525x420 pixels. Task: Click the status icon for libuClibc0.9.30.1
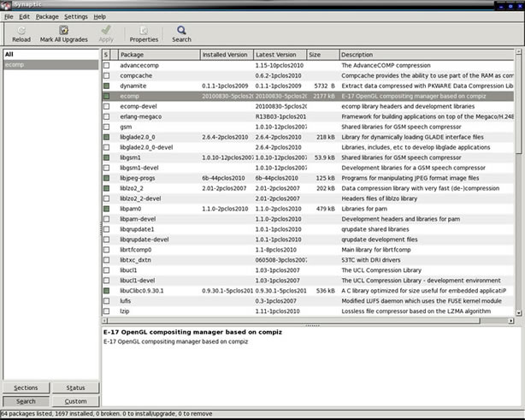pyautogui.click(x=107, y=290)
